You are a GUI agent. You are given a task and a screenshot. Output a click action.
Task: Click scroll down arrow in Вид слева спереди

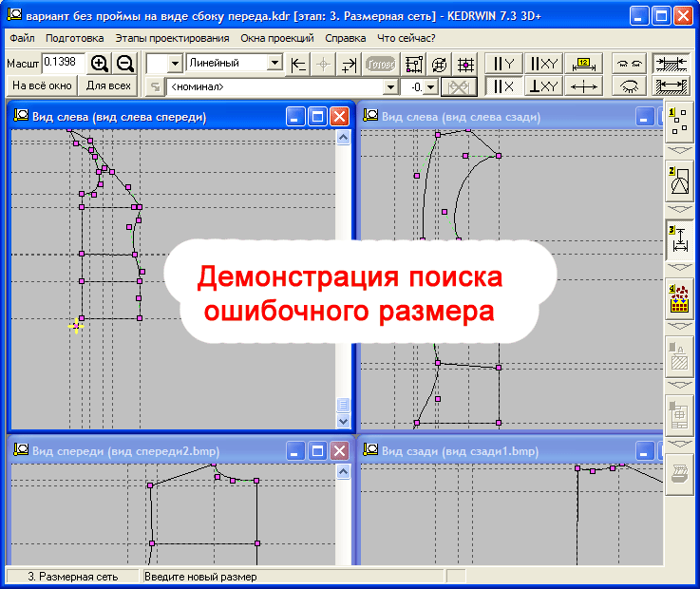tap(343, 421)
